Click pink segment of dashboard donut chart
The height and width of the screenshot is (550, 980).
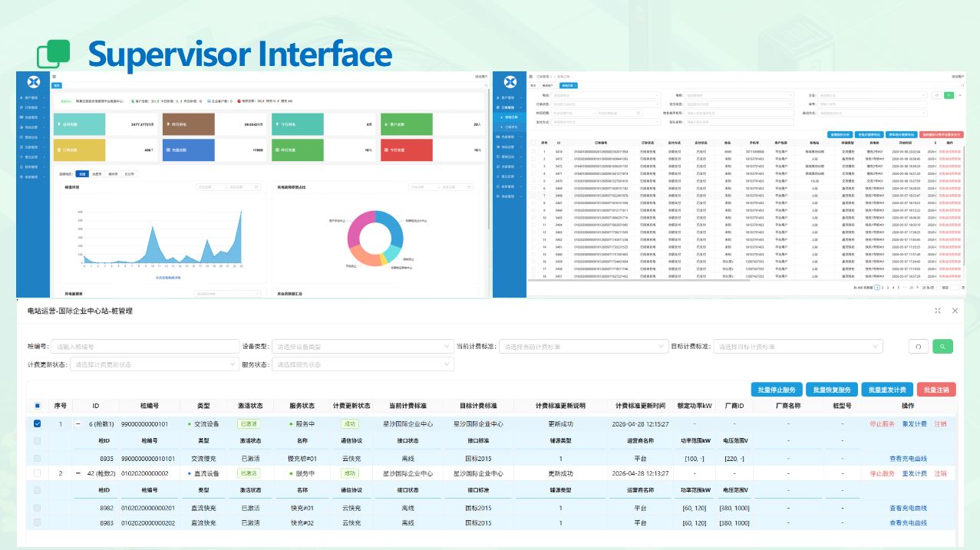pyautogui.click(x=357, y=226)
